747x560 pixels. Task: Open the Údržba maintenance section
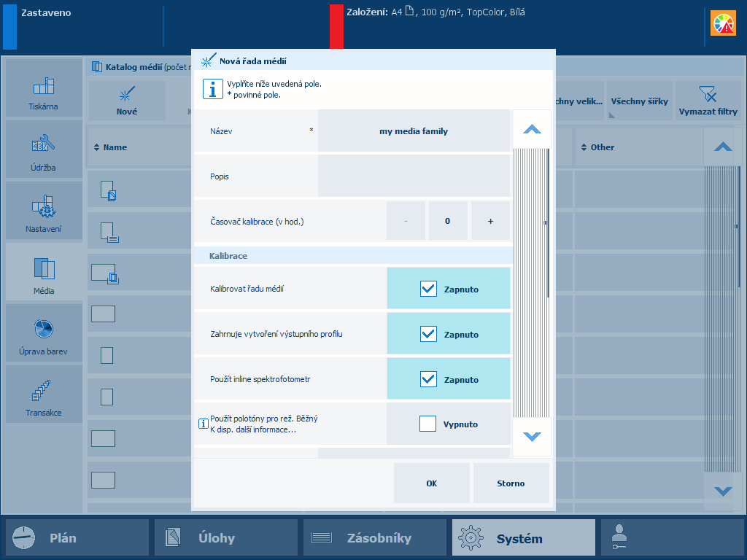tap(44, 149)
